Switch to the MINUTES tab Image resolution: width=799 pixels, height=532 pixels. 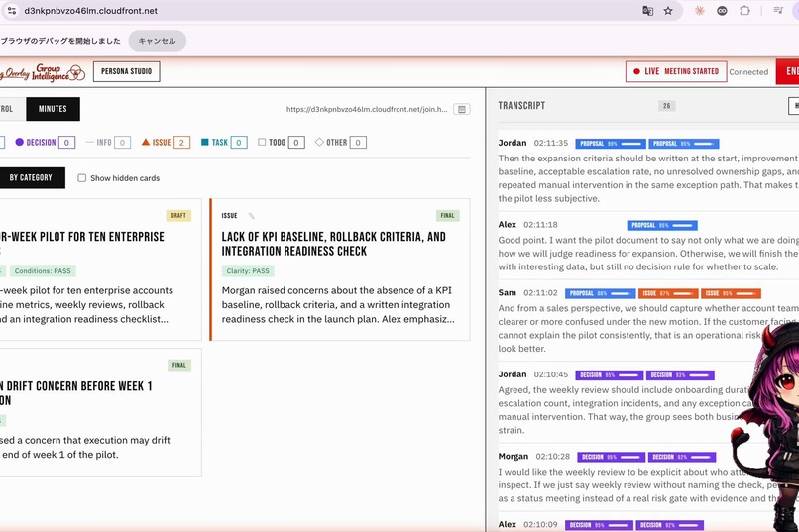53,109
